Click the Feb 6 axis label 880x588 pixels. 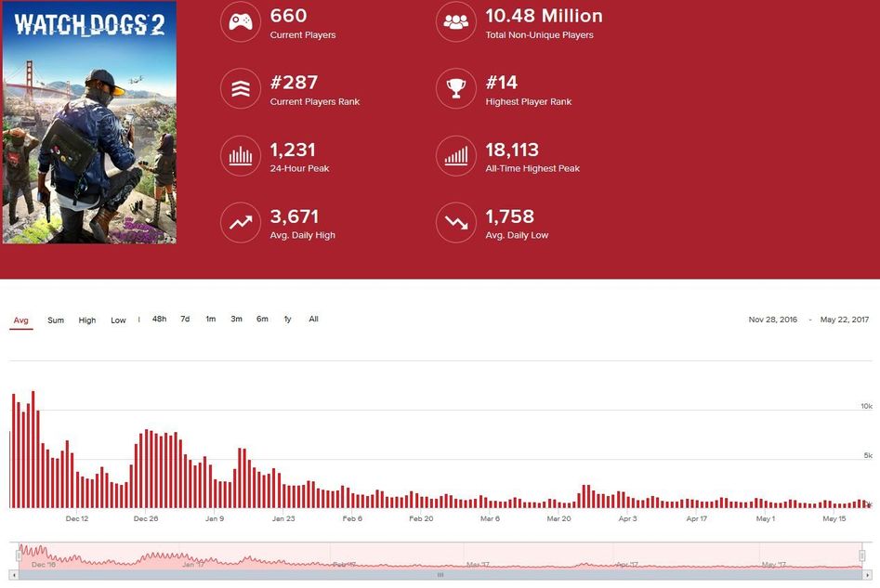(352, 518)
